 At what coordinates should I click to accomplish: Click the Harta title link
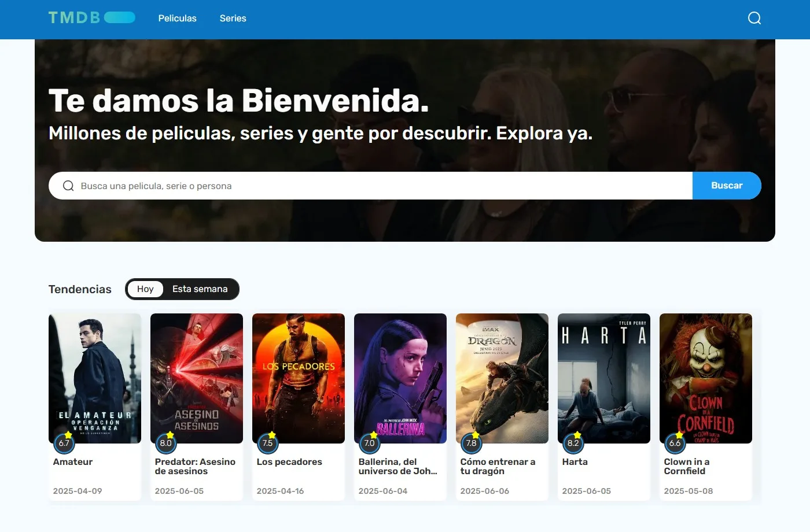[575, 461]
